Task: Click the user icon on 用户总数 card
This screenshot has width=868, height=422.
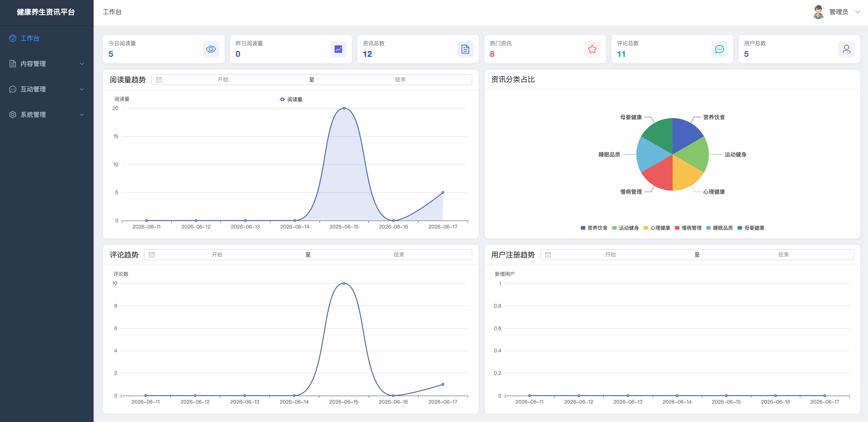Action: [x=846, y=49]
